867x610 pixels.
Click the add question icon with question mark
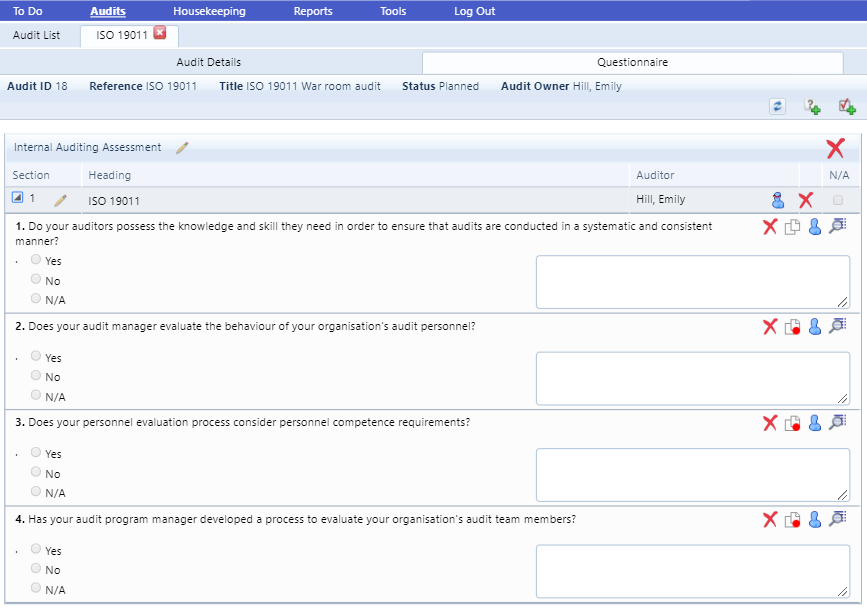[x=812, y=106]
